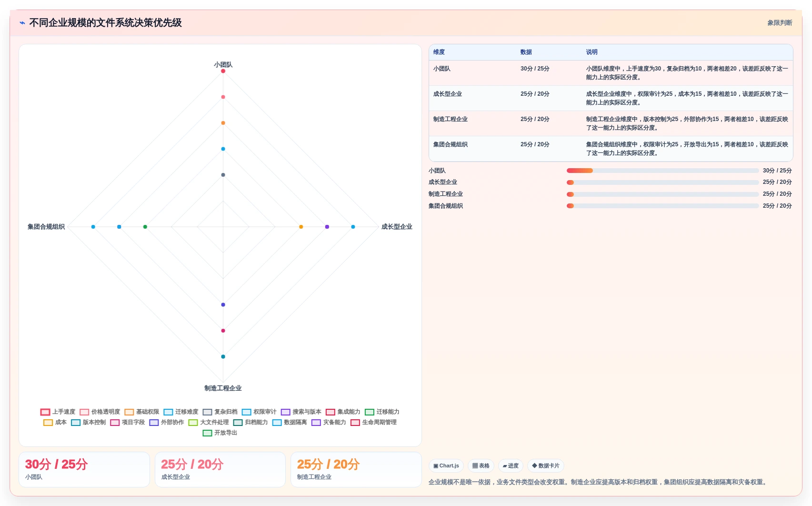The width and height of the screenshot is (812, 506).
Task: Click 成长型企业 radar axis label
Action: [397, 227]
